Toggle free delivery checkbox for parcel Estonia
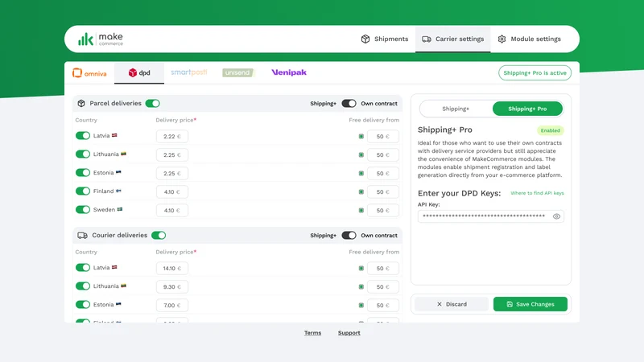 point(361,173)
